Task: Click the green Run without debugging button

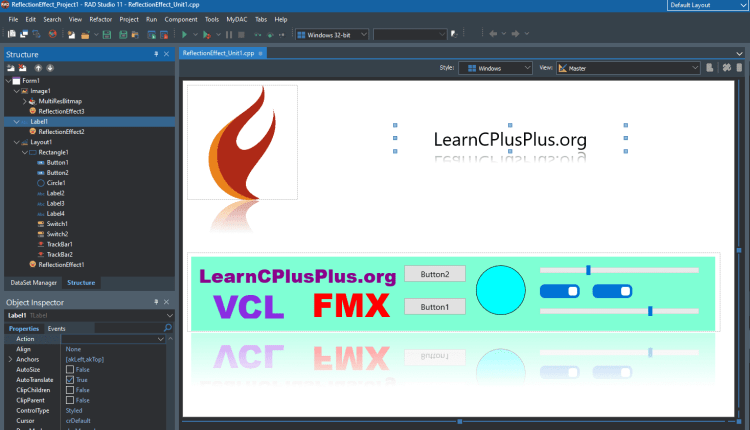Action: coord(184,34)
